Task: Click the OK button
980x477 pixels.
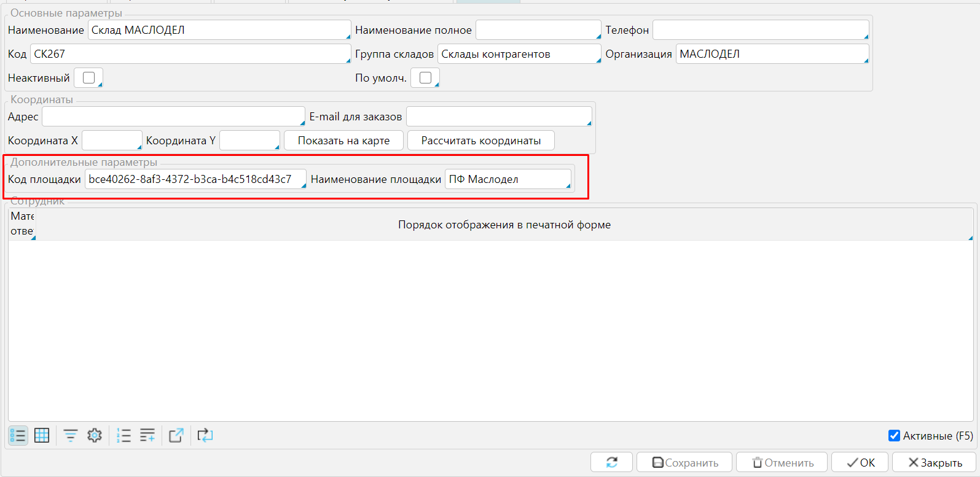Action: click(x=860, y=462)
